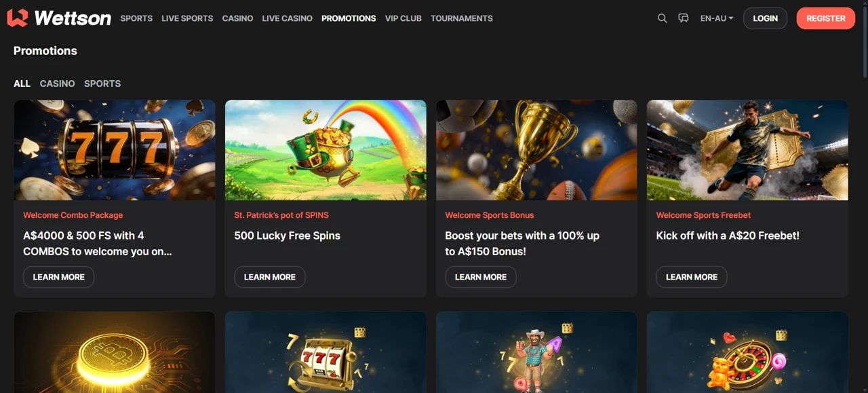Filter promotions by SPORTS tab
The image size is (868, 393).
click(102, 83)
